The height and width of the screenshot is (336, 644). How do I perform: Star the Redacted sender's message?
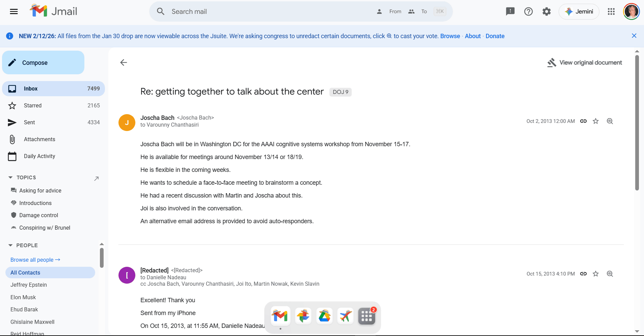click(x=596, y=274)
